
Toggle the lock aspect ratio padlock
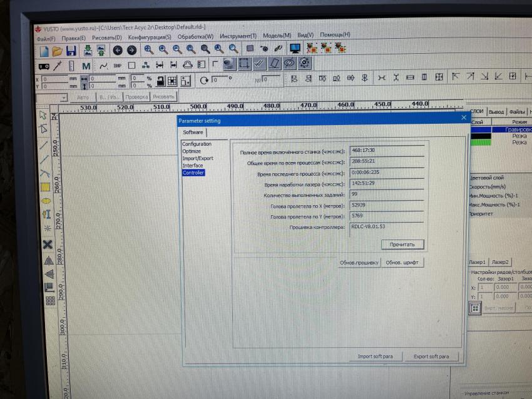160,80
